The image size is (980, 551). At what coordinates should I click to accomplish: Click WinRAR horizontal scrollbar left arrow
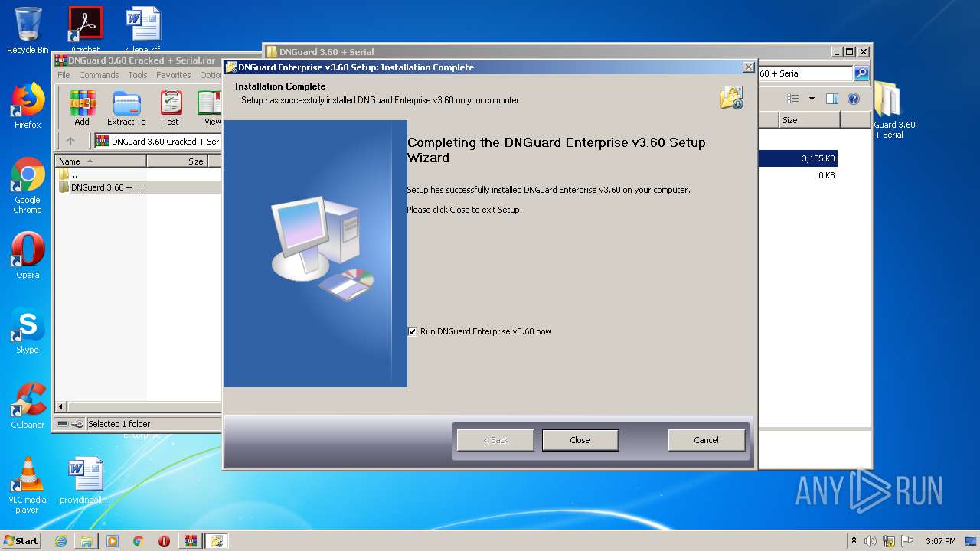click(61, 406)
